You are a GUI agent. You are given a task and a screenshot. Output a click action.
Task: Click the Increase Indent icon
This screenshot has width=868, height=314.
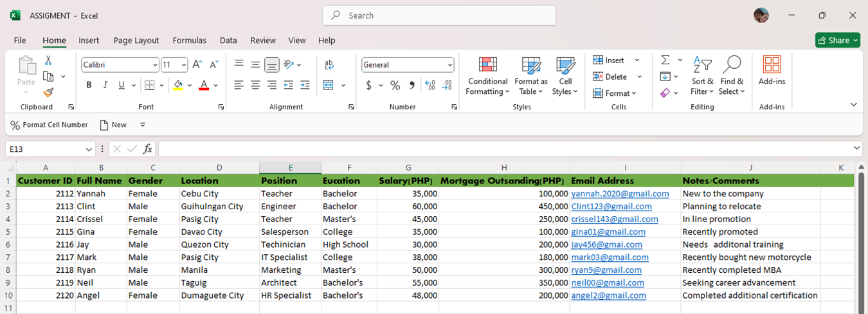click(x=305, y=85)
